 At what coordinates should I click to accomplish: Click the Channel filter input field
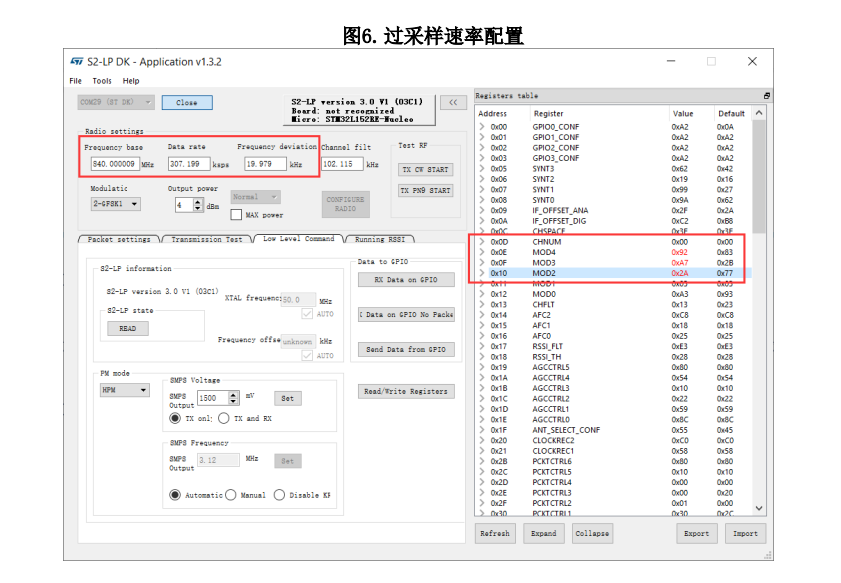342,164
